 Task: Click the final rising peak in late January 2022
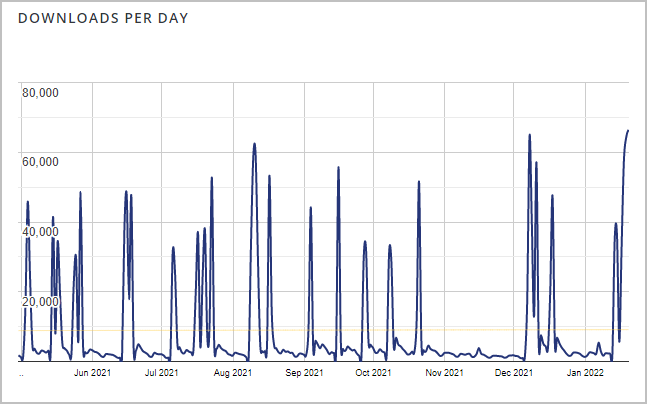(627, 131)
